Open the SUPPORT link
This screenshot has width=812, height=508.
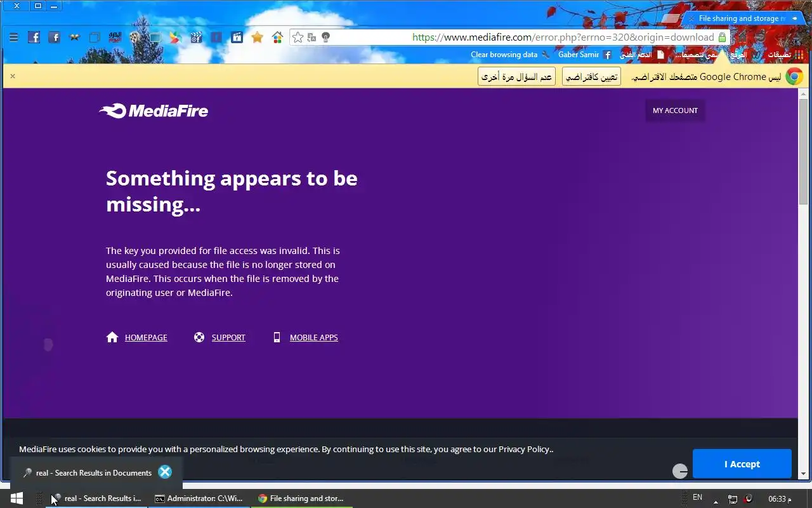(x=228, y=337)
